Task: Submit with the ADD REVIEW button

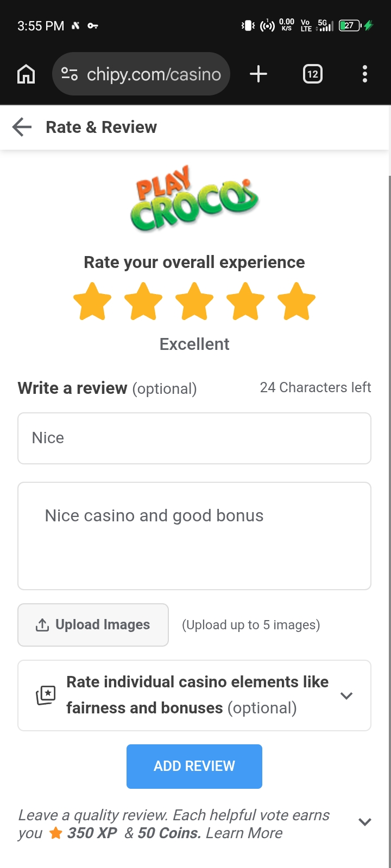Action: (x=194, y=767)
